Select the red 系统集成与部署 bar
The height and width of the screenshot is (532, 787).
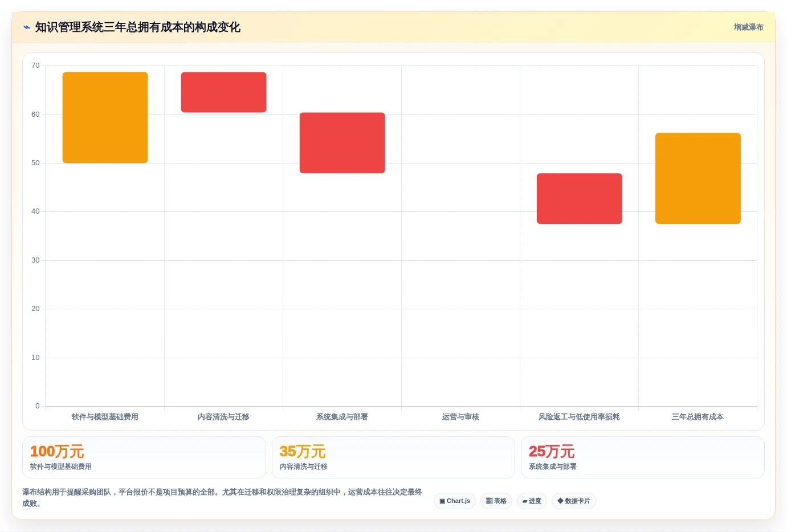[x=342, y=143]
